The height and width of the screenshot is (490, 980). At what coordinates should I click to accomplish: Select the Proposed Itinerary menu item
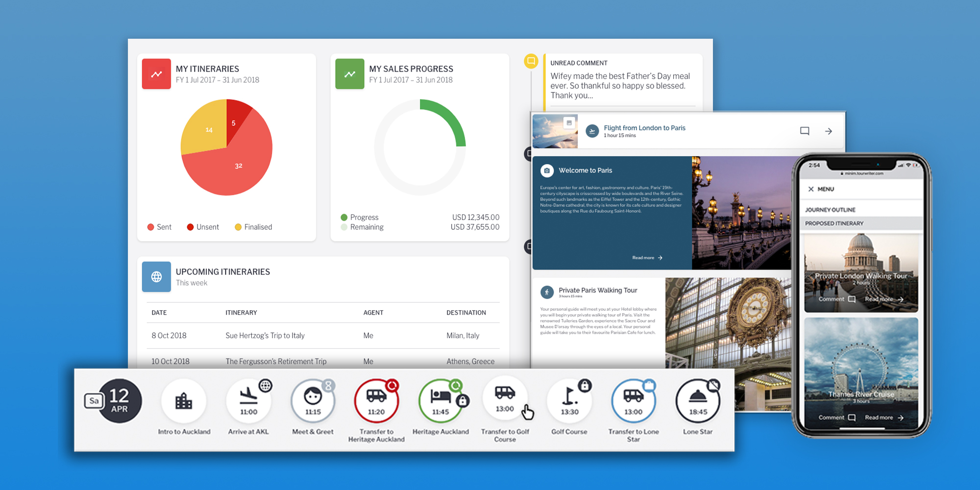834,223
